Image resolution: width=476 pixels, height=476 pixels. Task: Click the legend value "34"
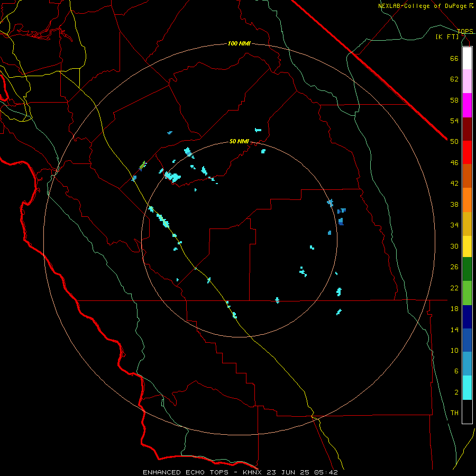[x=454, y=225]
